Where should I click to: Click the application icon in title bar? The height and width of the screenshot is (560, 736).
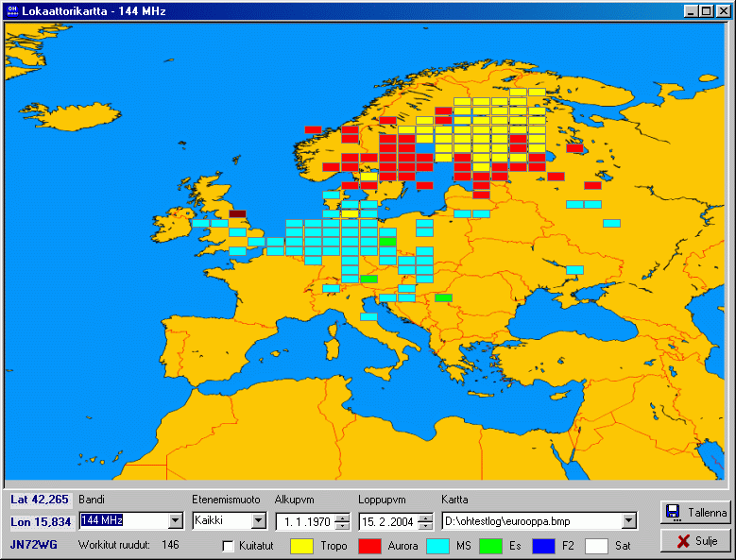12,10
